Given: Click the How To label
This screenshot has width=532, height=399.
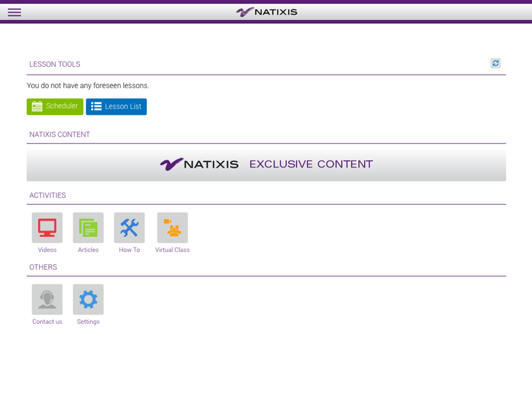Looking at the screenshot, I should [129, 250].
